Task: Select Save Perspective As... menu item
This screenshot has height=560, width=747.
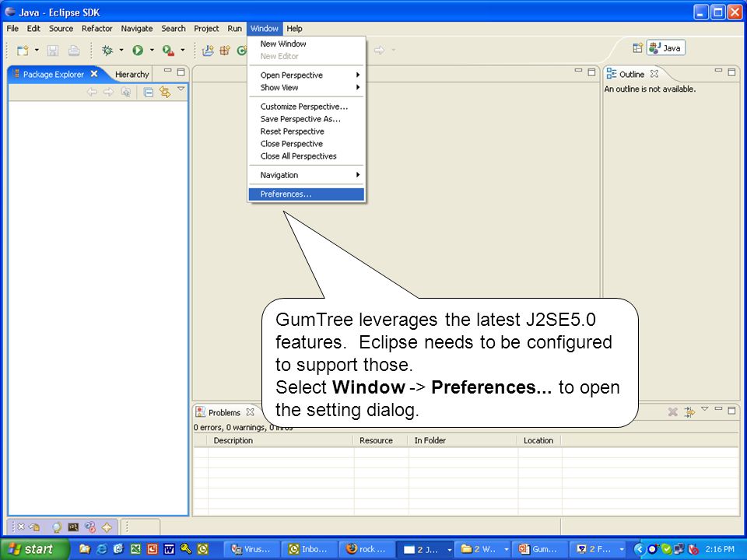Action: (x=307, y=119)
